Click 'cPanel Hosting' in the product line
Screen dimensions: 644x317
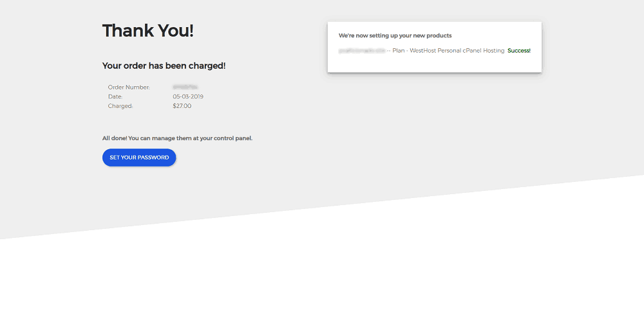[x=484, y=51]
